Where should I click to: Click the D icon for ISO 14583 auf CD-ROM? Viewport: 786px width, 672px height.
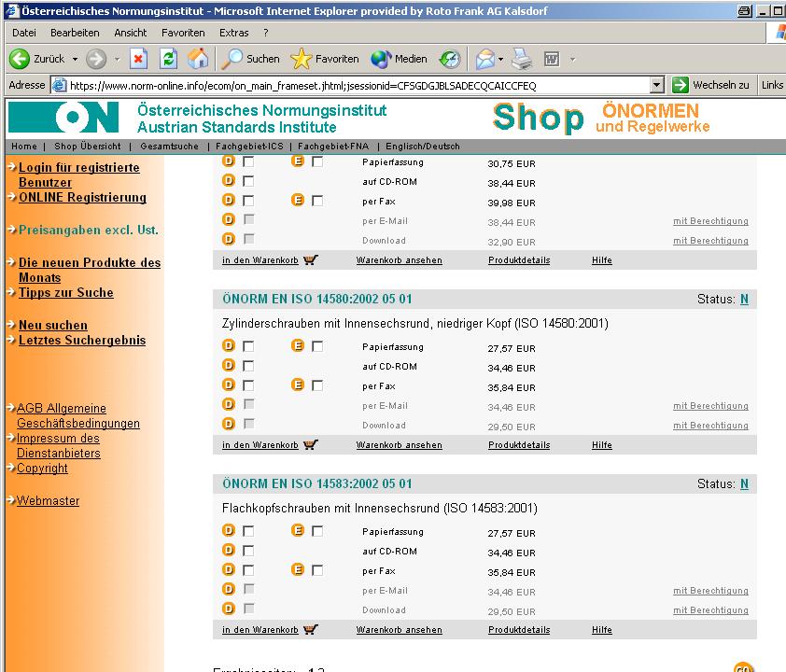[x=229, y=550]
